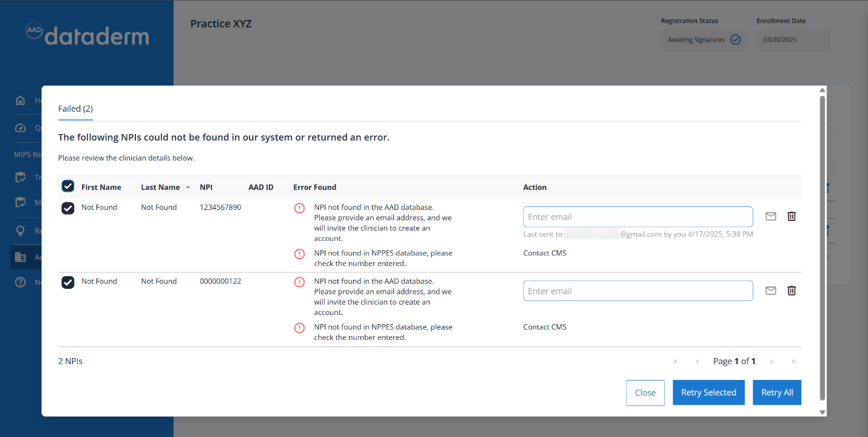Open the dashboard gauge icon in the sidebar
868x437 pixels.
click(x=20, y=128)
